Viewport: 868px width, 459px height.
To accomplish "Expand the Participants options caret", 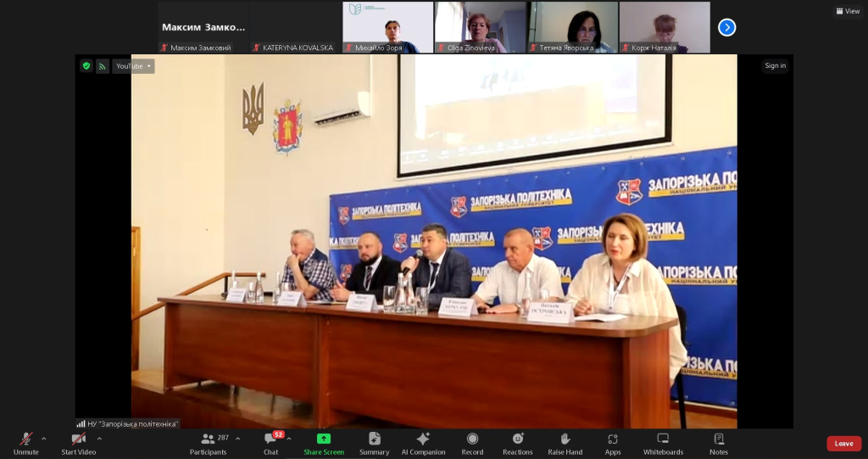I will [x=237, y=439].
